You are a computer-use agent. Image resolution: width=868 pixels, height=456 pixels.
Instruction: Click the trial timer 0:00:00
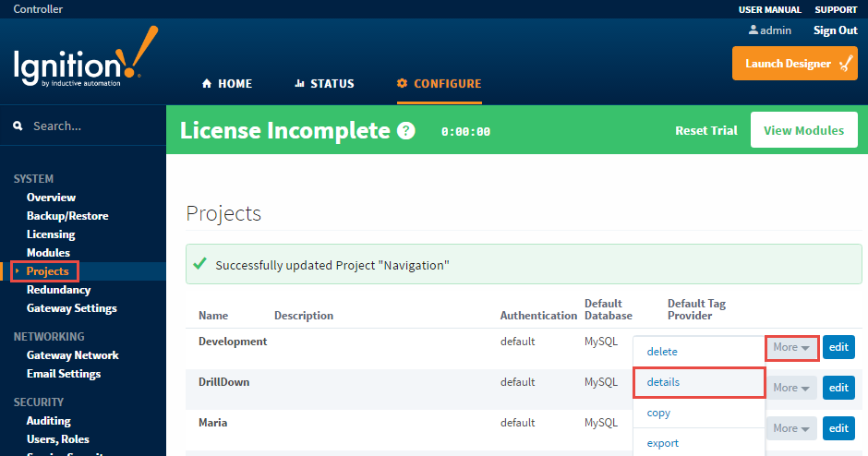465,132
